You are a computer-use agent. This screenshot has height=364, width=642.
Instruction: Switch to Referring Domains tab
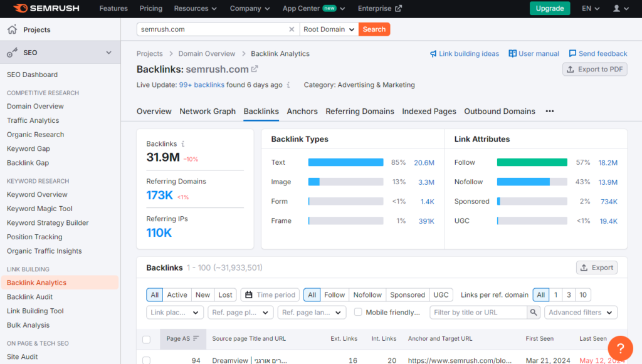360,112
